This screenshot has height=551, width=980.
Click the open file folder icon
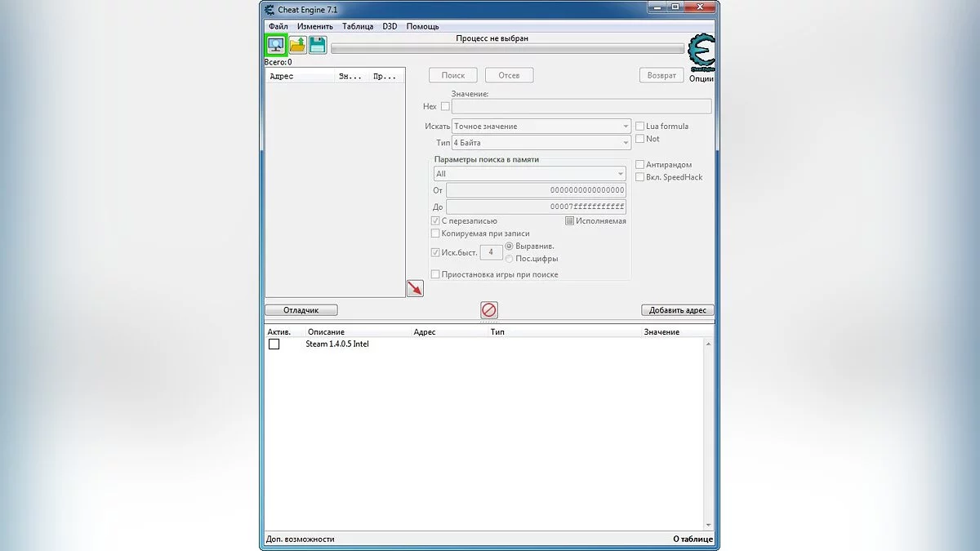[x=297, y=45]
